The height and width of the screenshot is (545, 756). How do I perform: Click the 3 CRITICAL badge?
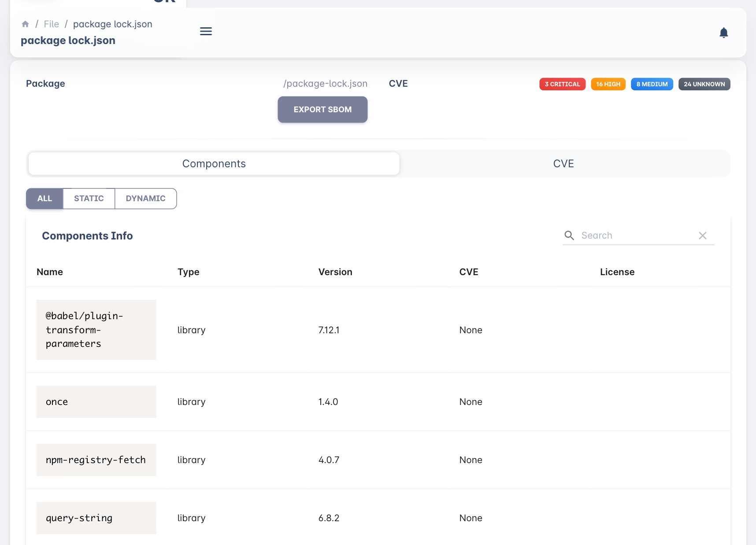[563, 84]
